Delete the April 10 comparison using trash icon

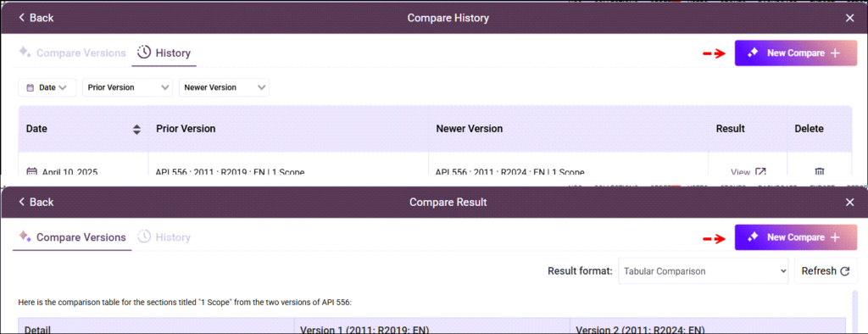pyautogui.click(x=820, y=171)
